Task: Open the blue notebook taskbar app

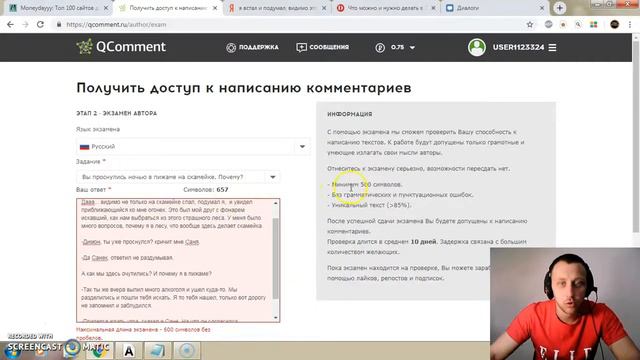Action: coord(158,351)
